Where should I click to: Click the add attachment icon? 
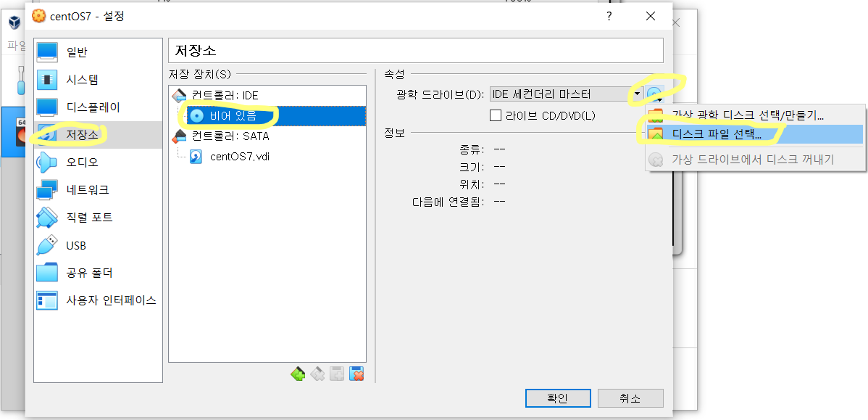pos(337,374)
